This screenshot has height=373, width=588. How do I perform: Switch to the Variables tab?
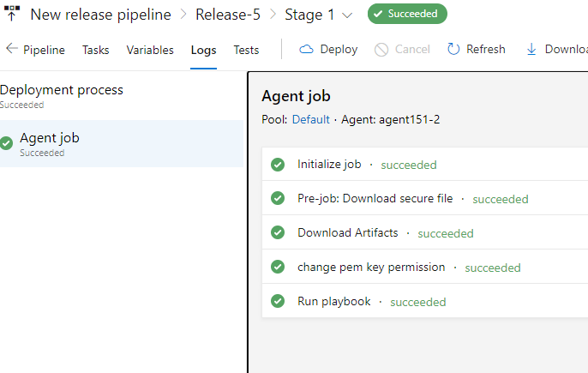150,50
